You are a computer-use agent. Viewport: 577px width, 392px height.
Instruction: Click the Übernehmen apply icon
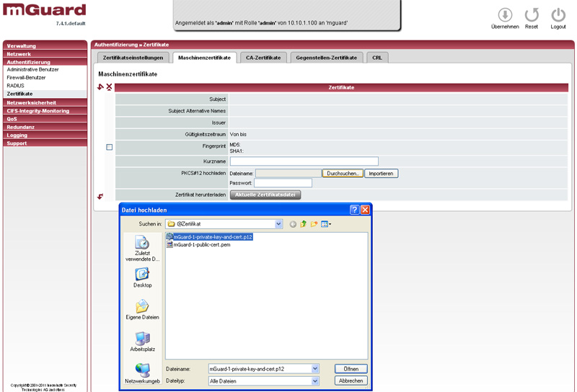point(505,15)
